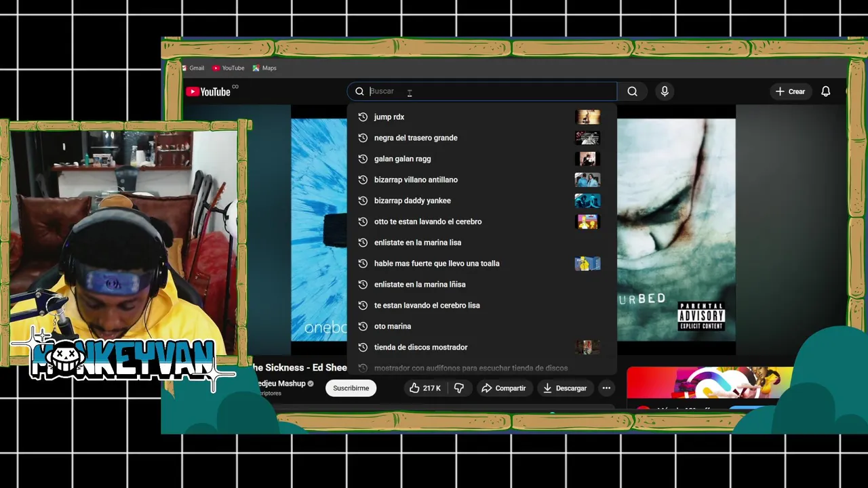Activate voice search microphone icon

[665, 91]
